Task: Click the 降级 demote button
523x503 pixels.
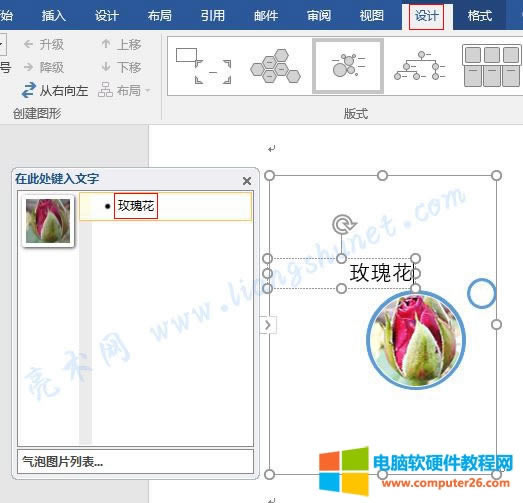Action: coord(44,67)
